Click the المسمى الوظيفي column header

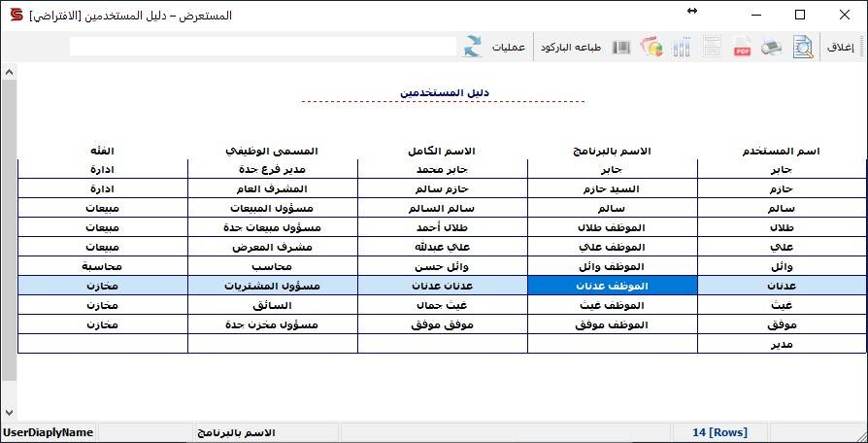click(273, 151)
